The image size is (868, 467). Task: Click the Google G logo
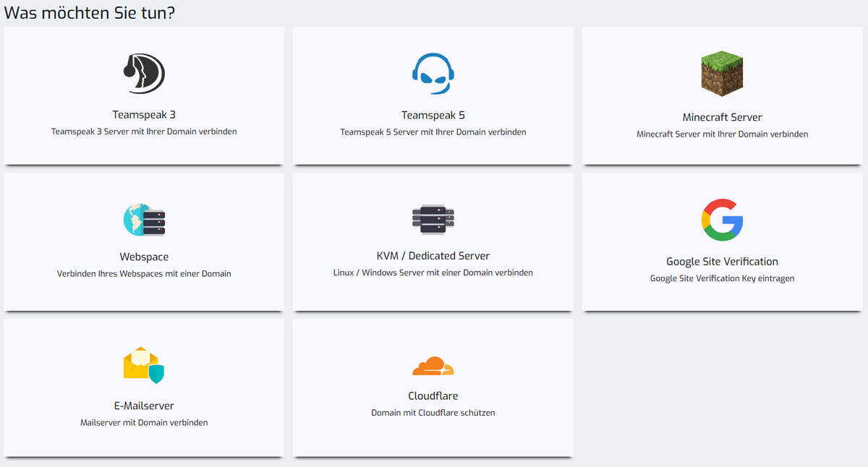(723, 220)
